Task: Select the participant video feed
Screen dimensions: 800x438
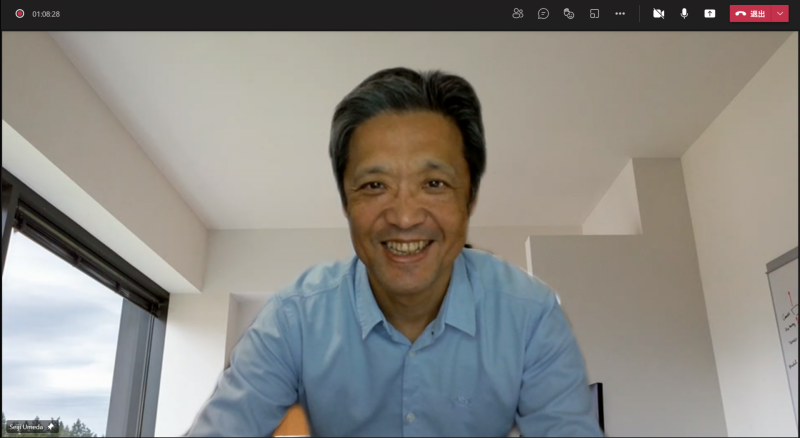Action: tap(400, 234)
